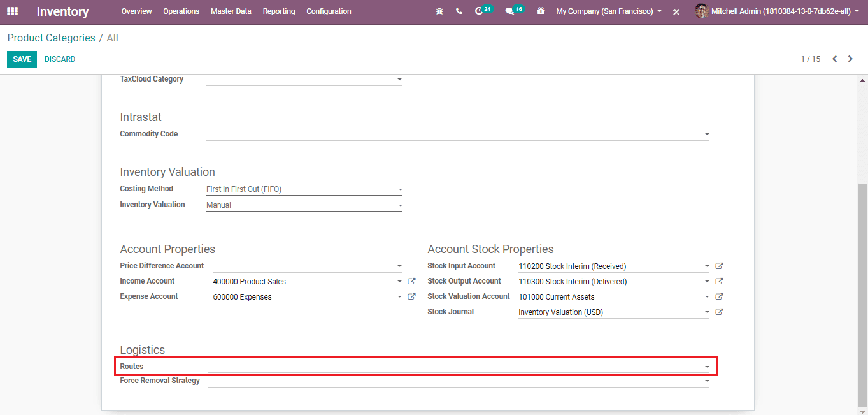The image size is (868, 415).
Task: Expand Income Account dropdown arrow
Action: [399, 282]
